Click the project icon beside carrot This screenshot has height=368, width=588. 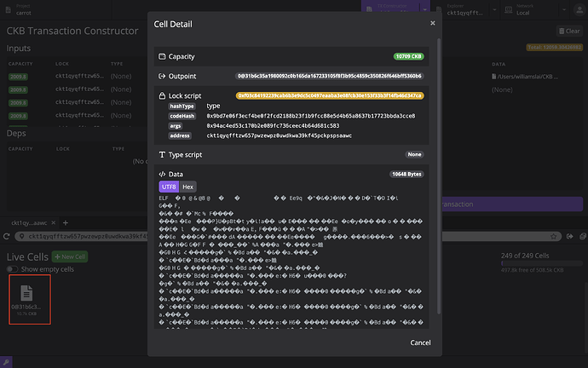click(x=9, y=9)
